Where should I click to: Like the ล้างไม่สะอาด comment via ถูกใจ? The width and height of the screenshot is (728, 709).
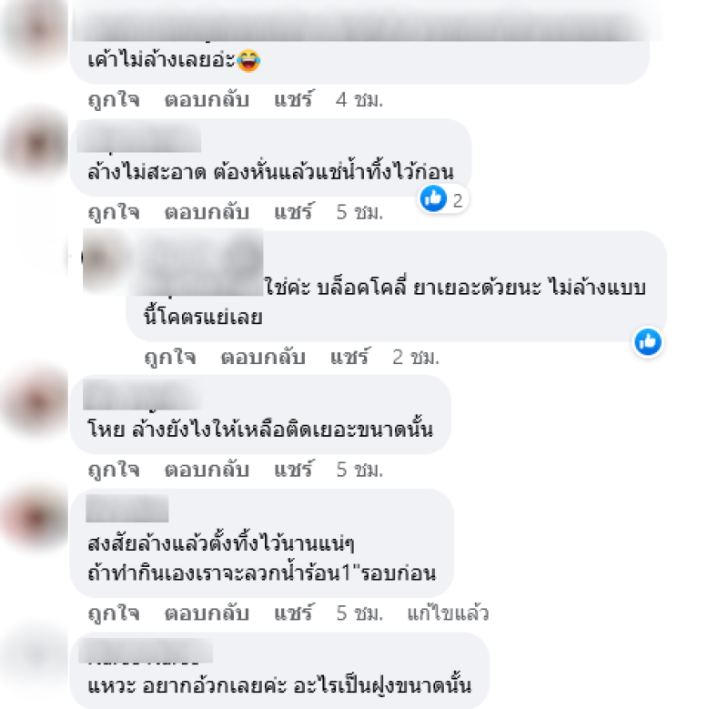tap(114, 212)
